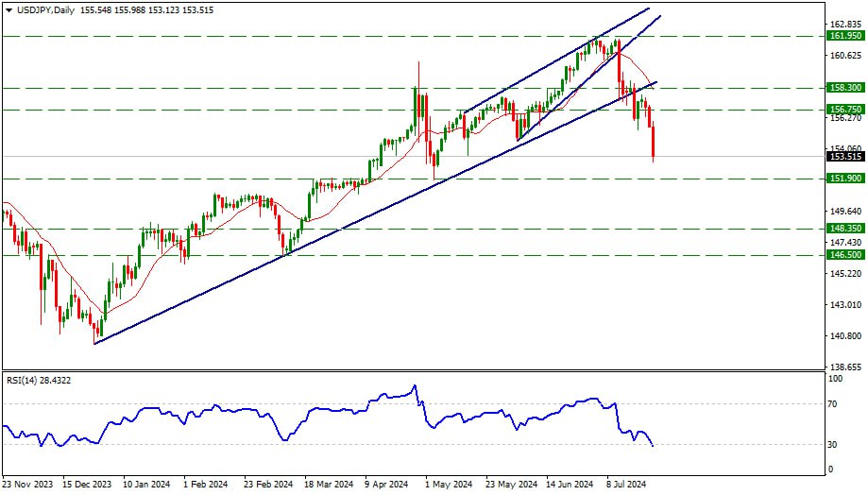The height and width of the screenshot is (495, 868).
Task: Select the 18 Mar 2024 date label
Action: point(329,485)
